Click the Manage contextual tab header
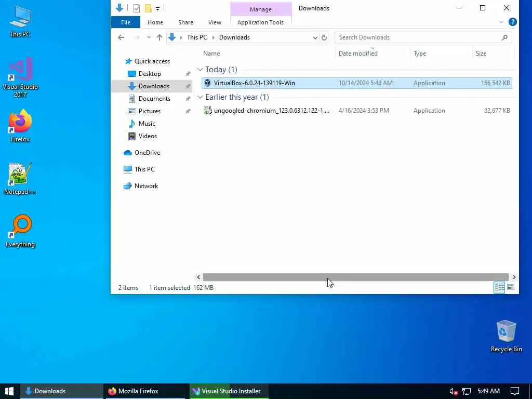 click(261, 9)
